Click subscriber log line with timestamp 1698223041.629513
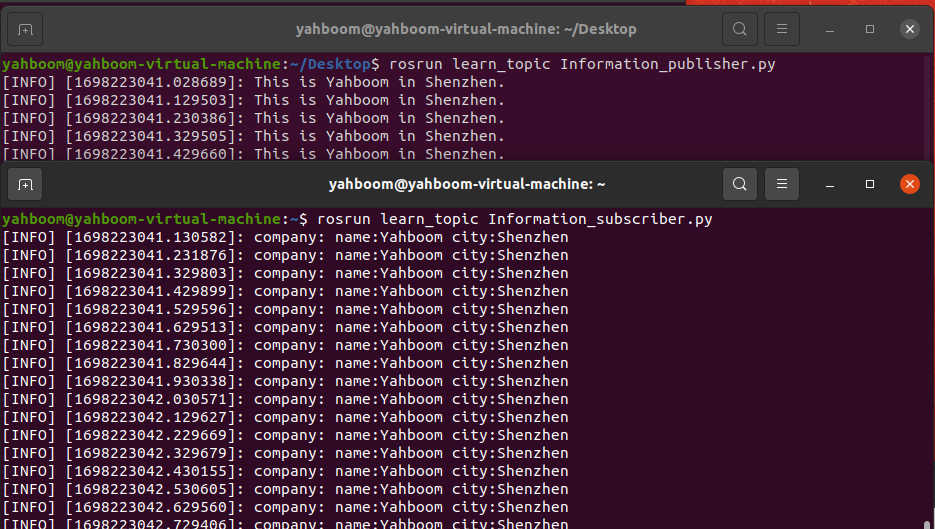935x529 pixels. [285, 327]
